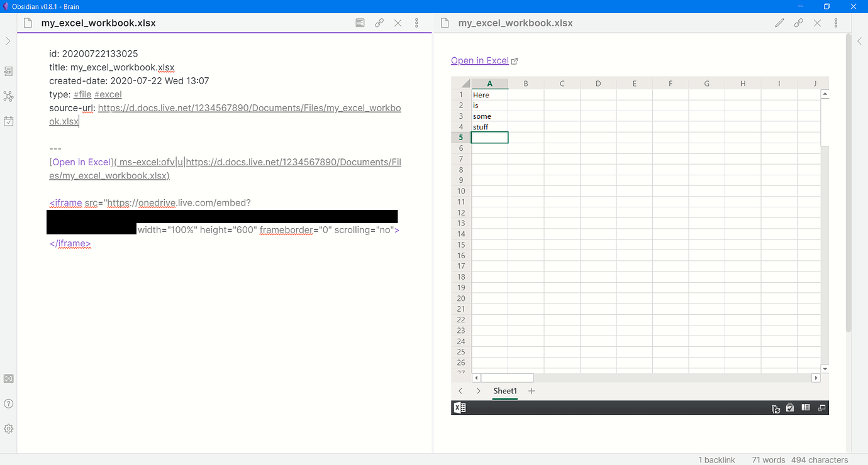This screenshot has width=868, height=465.
Task: Click the refresh data icon in the workbook status bar
Action: pyautogui.click(x=776, y=407)
